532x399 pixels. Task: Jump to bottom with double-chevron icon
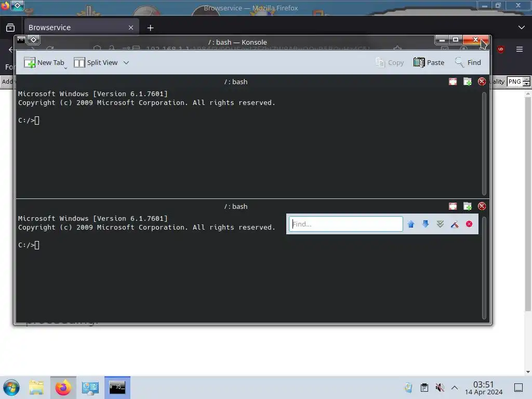point(440,224)
